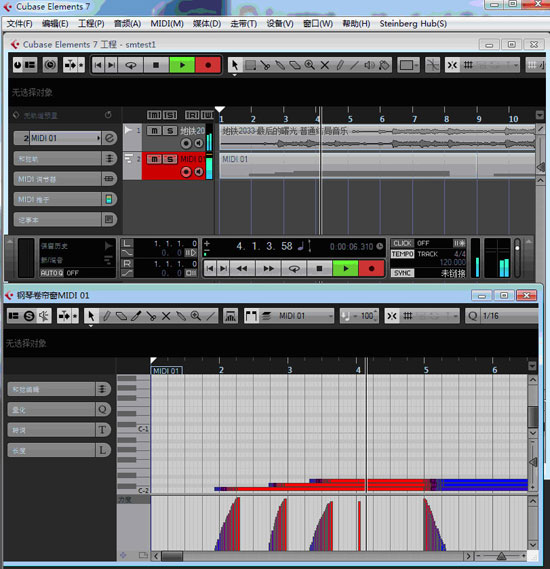The width and height of the screenshot is (550, 569).
Task: Select the color paint bucket tool
Action: pos(384,65)
